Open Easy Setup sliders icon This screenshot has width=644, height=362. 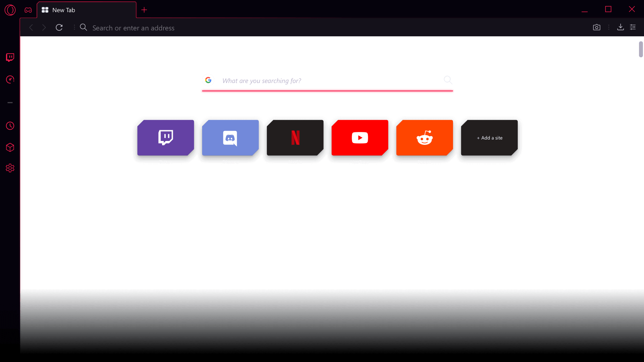[x=633, y=27]
